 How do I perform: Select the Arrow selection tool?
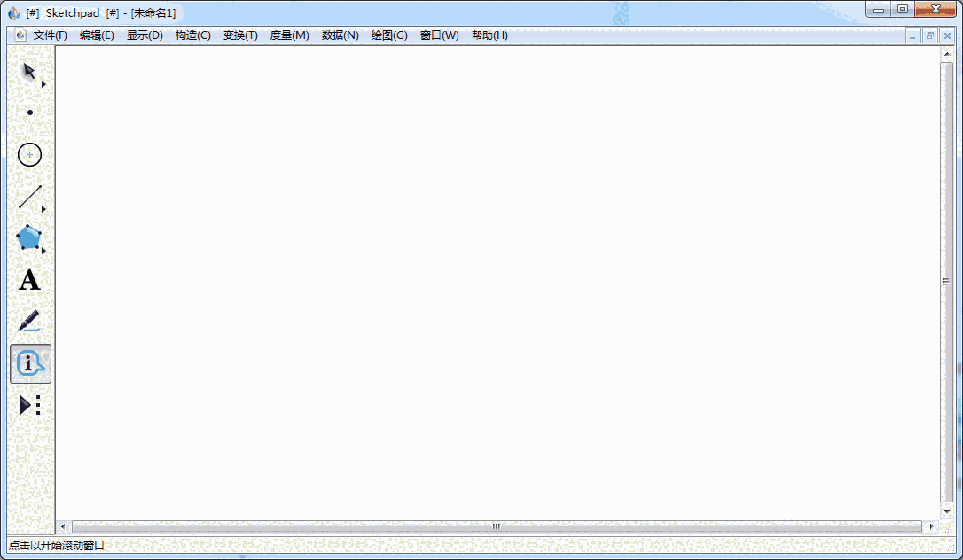pyautogui.click(x=28, y=71)
